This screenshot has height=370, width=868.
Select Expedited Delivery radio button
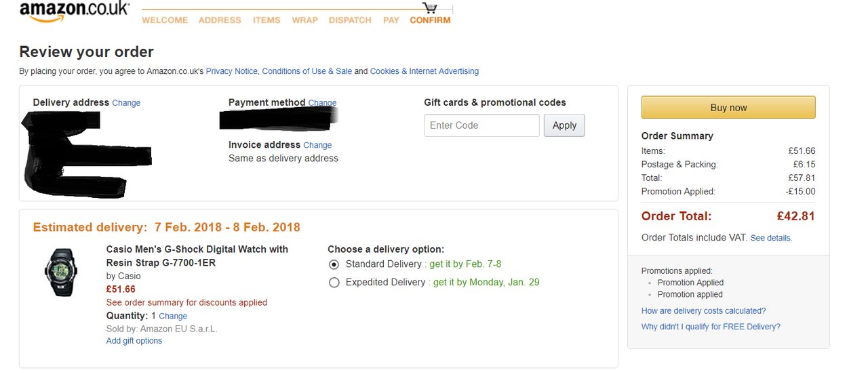334,283
